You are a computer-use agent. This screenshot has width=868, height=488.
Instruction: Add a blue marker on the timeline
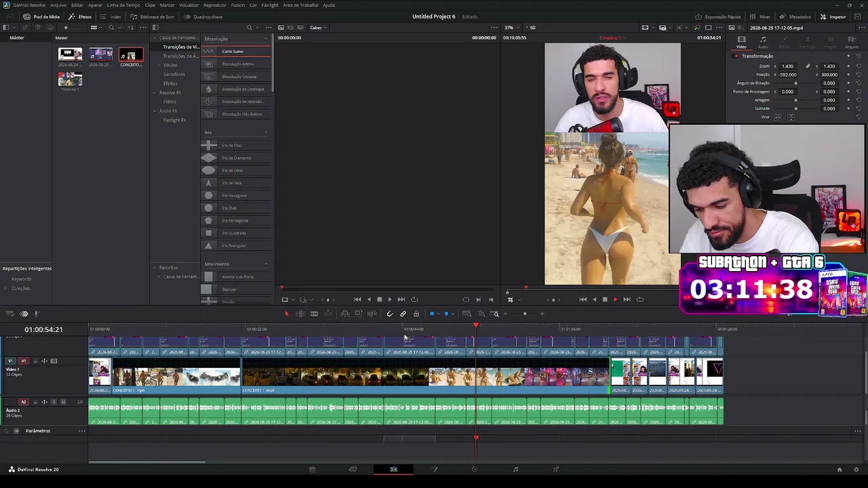pos(446,314)
